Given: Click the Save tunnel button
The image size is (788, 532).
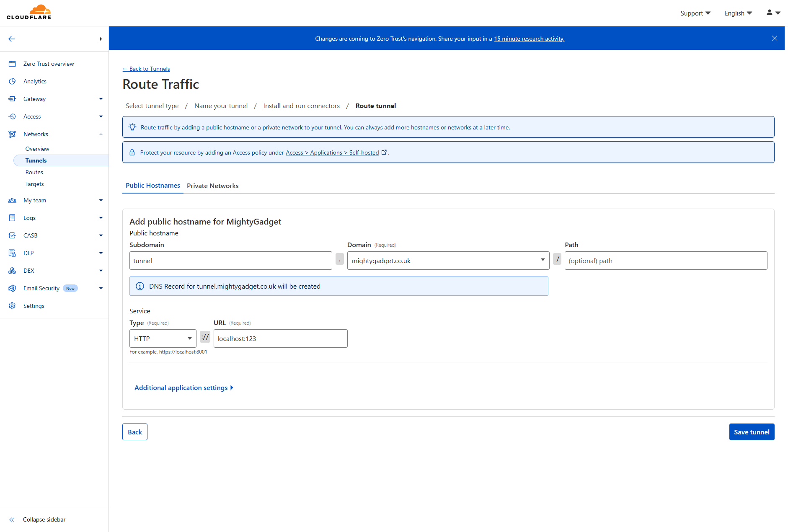Looking at the screenshot, I should tap(752, 432).
